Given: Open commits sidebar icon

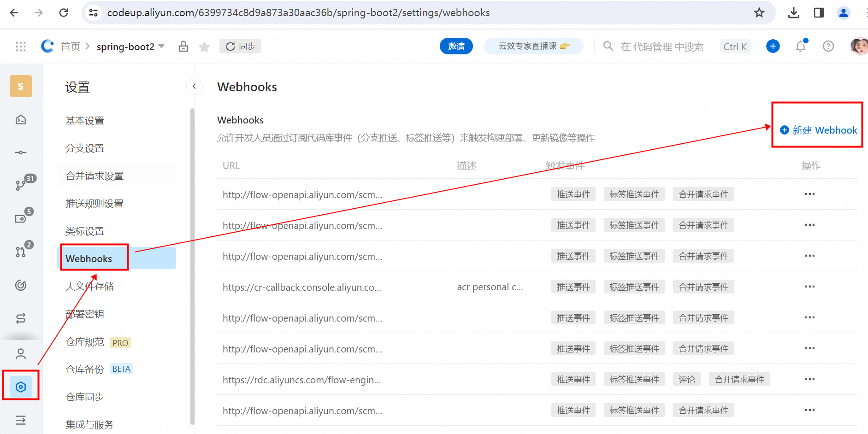Looking at the screenshot, I should coord(21,152).
